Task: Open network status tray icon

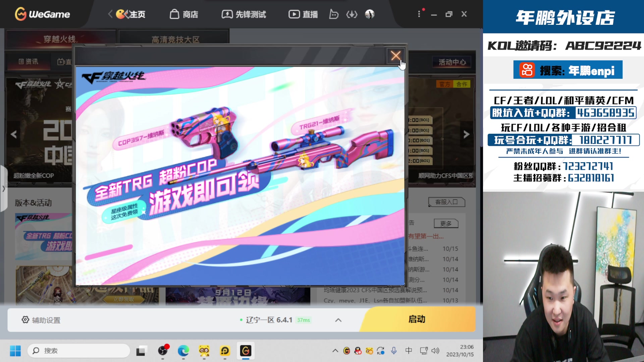Action: (424, 351)
